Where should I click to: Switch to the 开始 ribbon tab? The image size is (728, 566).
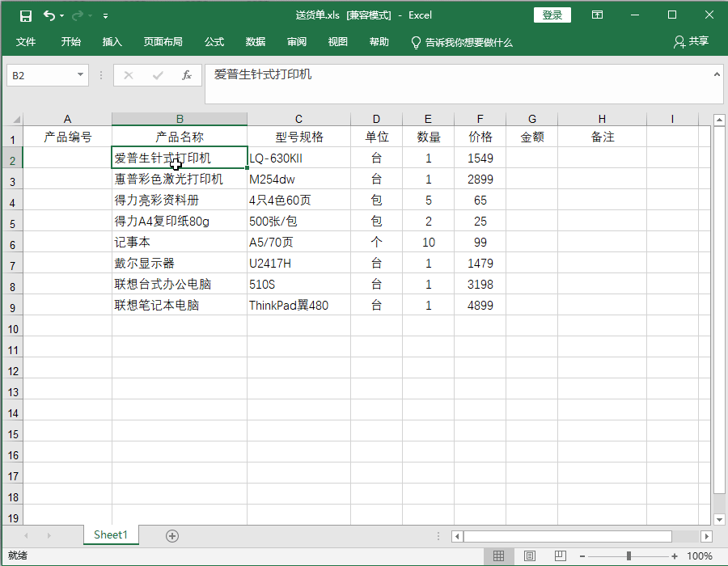tap(71, 42)
